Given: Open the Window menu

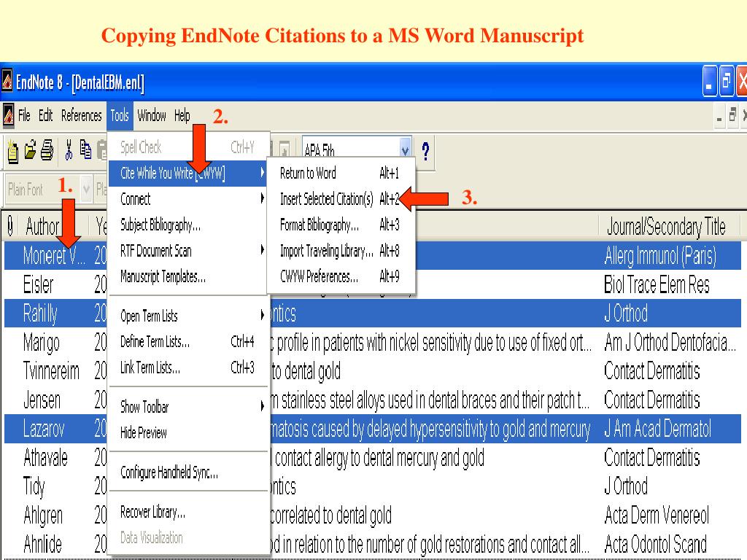Looking at the screenshot, I should (x=152, y=116).
